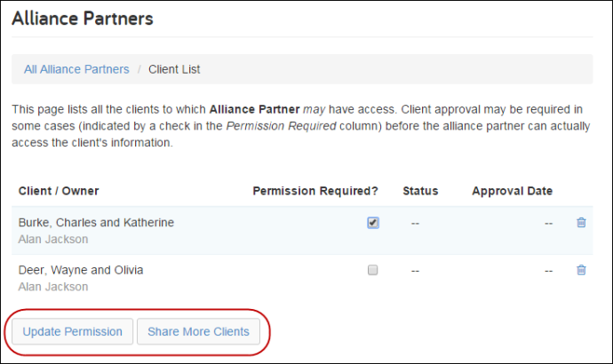This screenshot has width=613, height=364.
Task: Check permission required for Deer clients
Action: 373,270
